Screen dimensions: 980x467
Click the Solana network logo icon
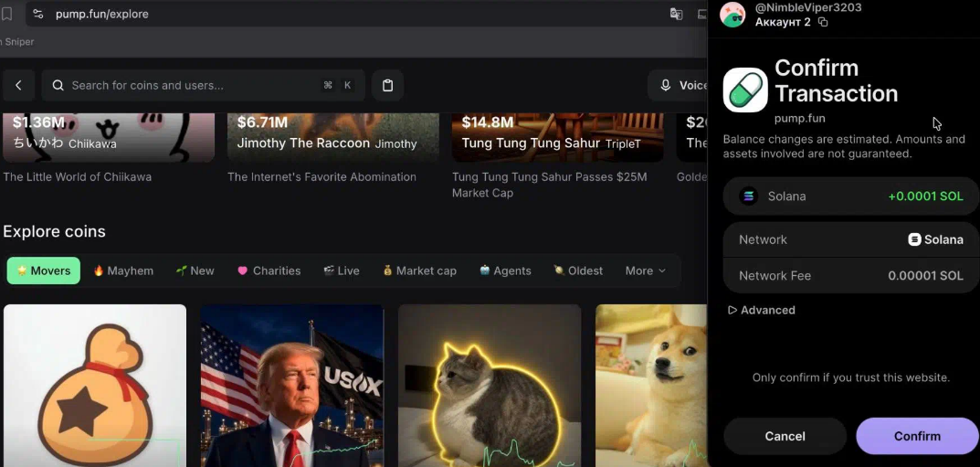click(x=914, y=239)
